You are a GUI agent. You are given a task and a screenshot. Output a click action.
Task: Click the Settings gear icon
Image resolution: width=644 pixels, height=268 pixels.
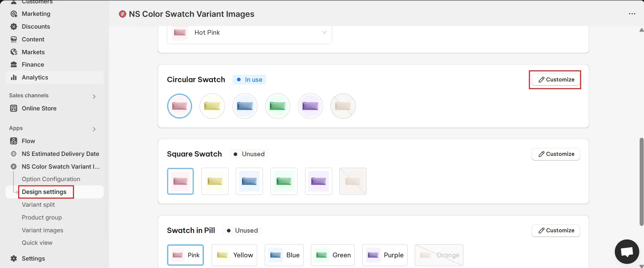[x=14, y=259]
